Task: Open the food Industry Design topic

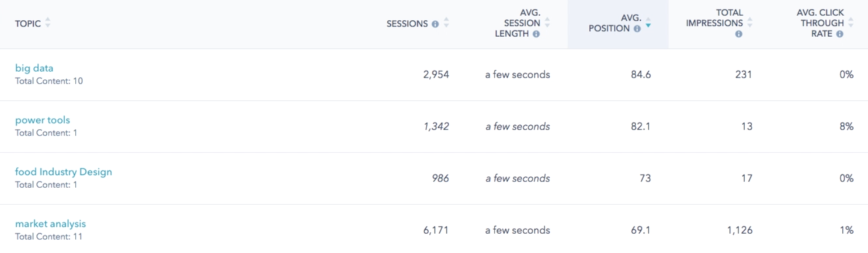Action: (63, 172)
